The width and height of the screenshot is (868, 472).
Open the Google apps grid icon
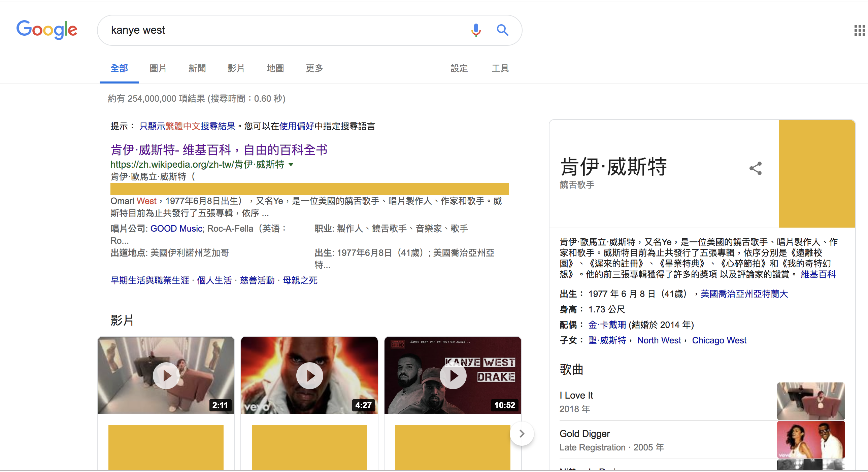pyautogui.click(x=859, y=30)
